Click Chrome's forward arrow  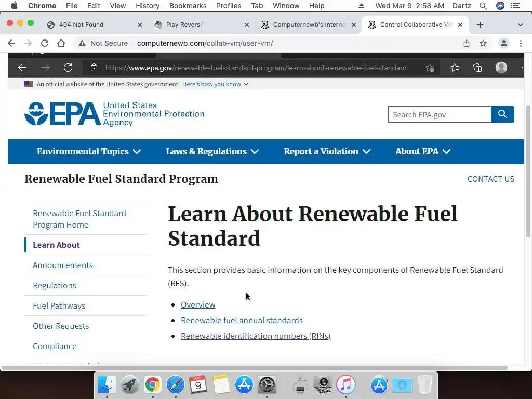point(28,43)
